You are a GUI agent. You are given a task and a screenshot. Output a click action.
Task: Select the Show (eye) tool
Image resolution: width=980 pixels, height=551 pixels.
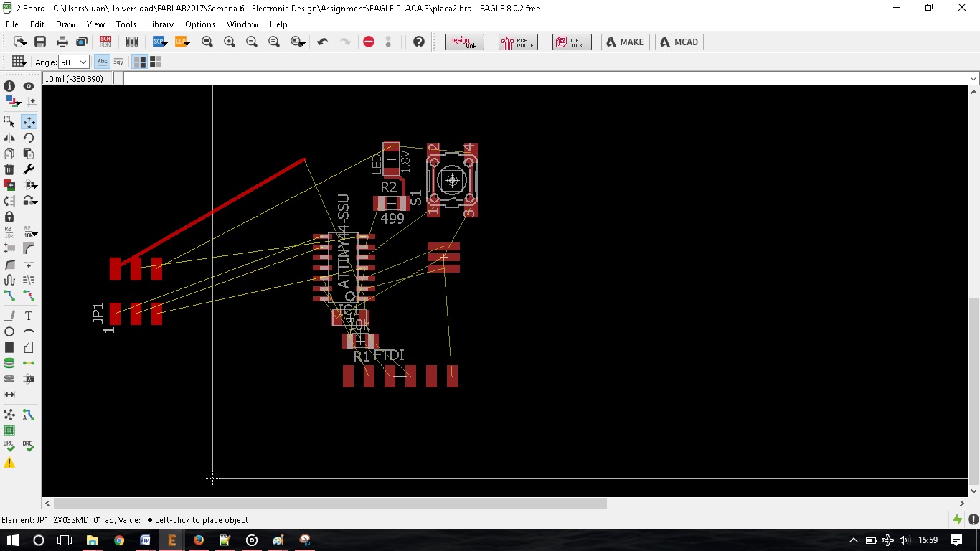point(29,86)
